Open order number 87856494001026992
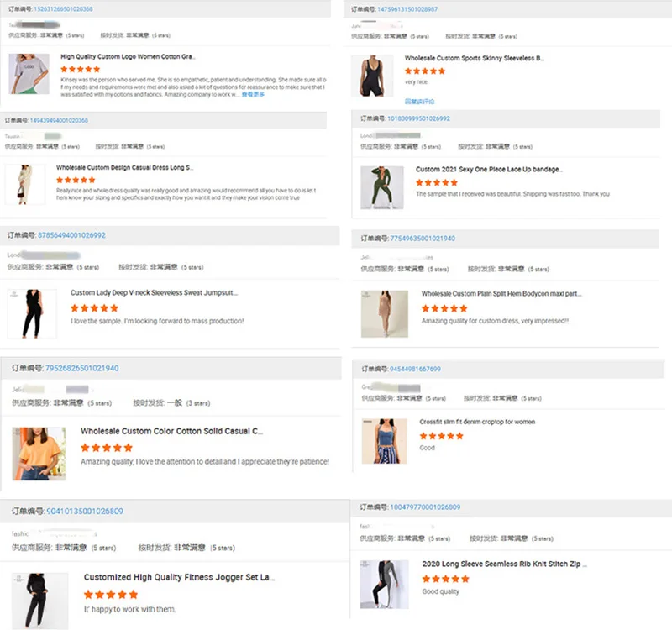Viewport: 672px width, 630px height. click(x=71, y=235)
